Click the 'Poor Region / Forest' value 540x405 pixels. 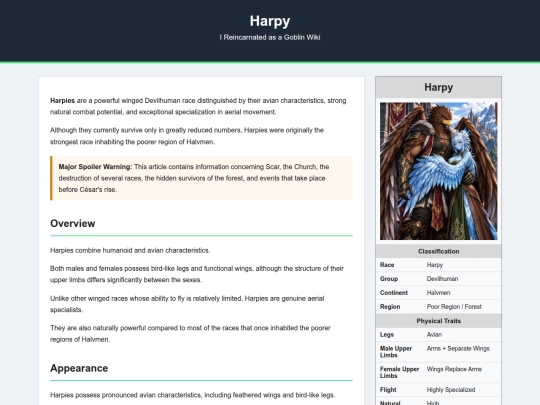pos(454,307)
